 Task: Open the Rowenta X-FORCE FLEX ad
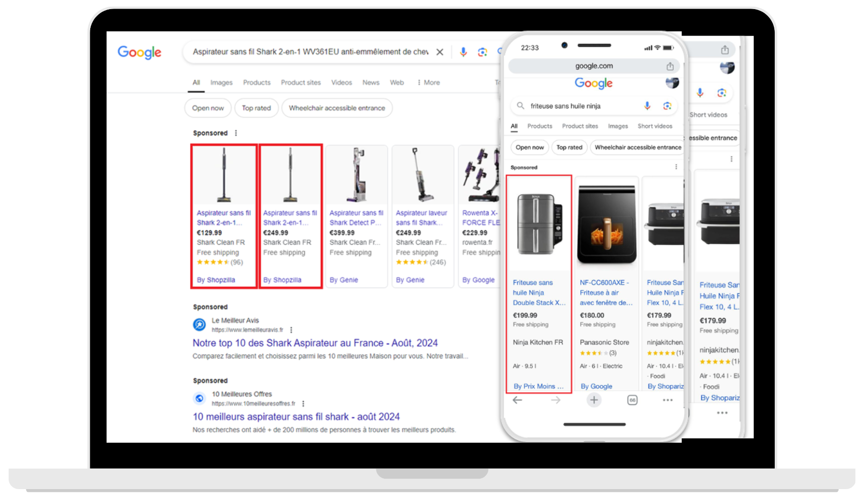tap(480, 216)
